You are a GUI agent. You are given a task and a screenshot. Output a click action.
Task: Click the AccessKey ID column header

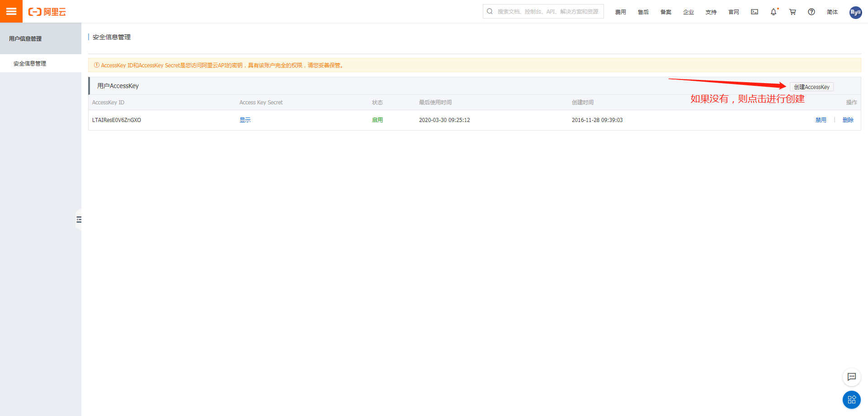point(108,103)
